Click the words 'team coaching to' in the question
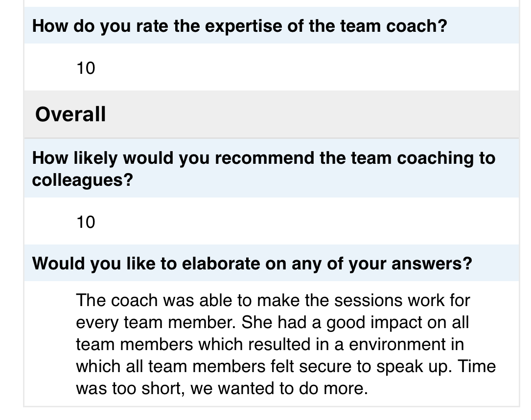Screen dimensions: 531x420 pyautogui.click(x=423, y=158)
